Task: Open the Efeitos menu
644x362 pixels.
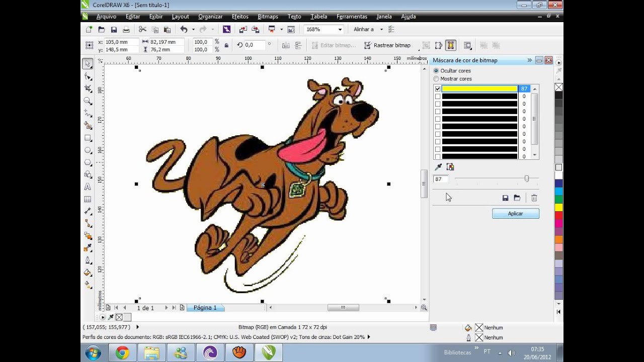Action: tap(240, 17)
